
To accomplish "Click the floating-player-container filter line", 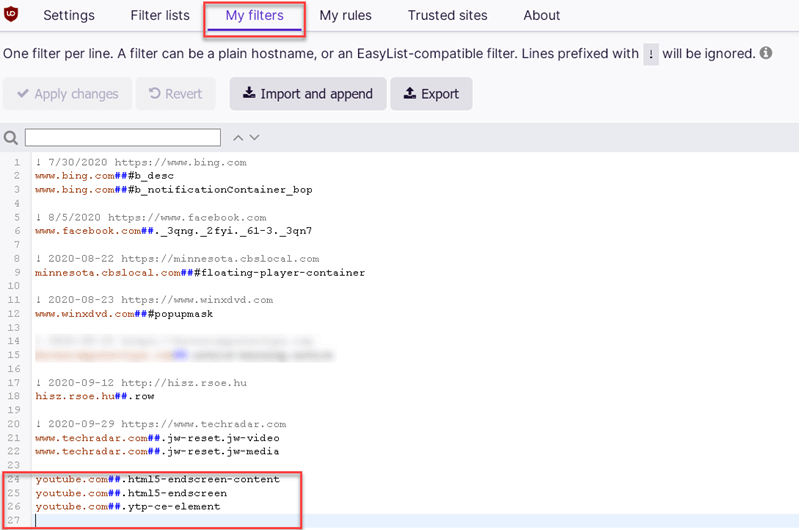I will click(200, 273).
